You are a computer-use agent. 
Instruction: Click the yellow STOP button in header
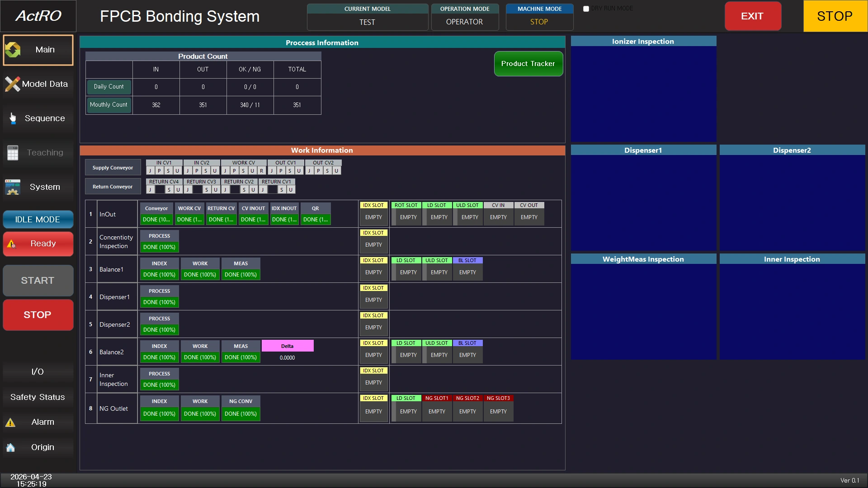(x=835, y=16)
